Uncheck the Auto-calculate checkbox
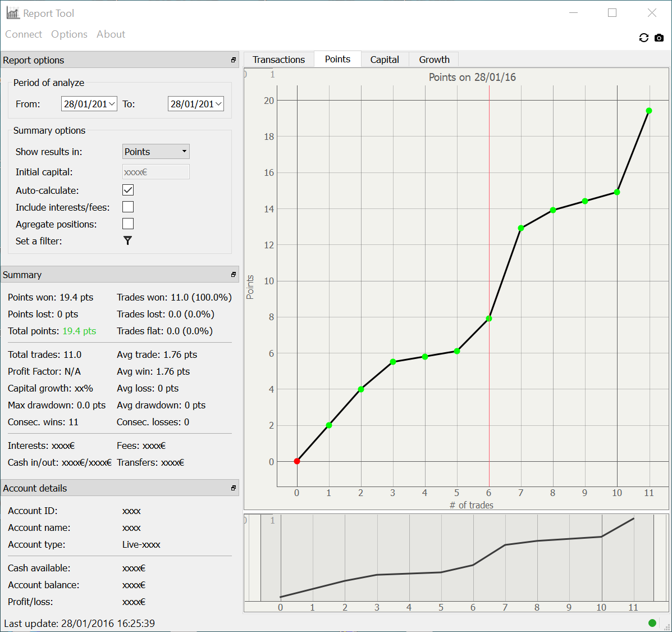 [x=128, y=190]
